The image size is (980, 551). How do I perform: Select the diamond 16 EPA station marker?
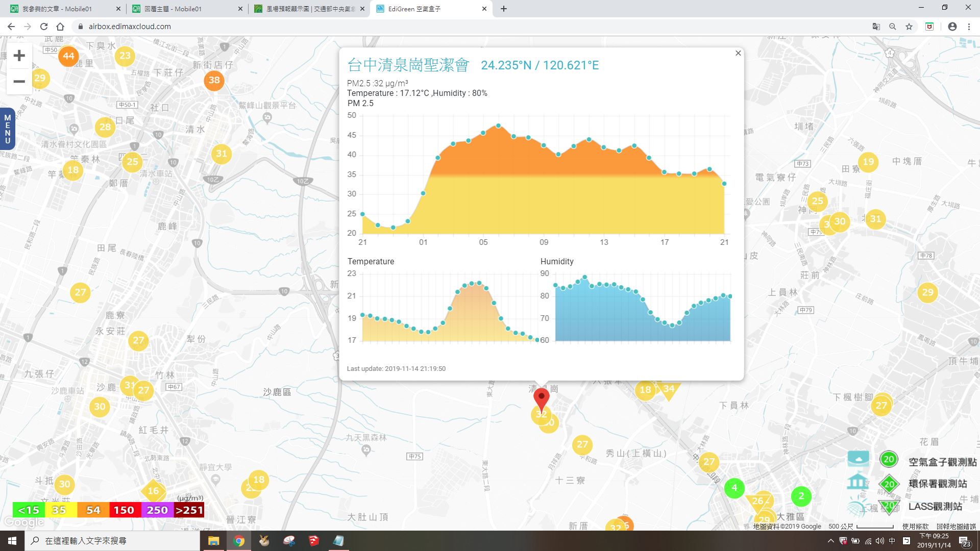153,491
